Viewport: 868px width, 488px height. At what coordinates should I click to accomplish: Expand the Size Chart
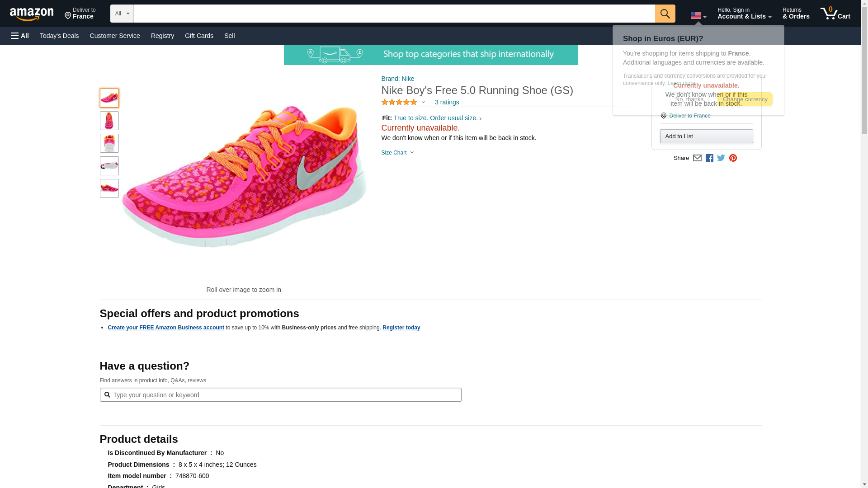coord(397,153)
